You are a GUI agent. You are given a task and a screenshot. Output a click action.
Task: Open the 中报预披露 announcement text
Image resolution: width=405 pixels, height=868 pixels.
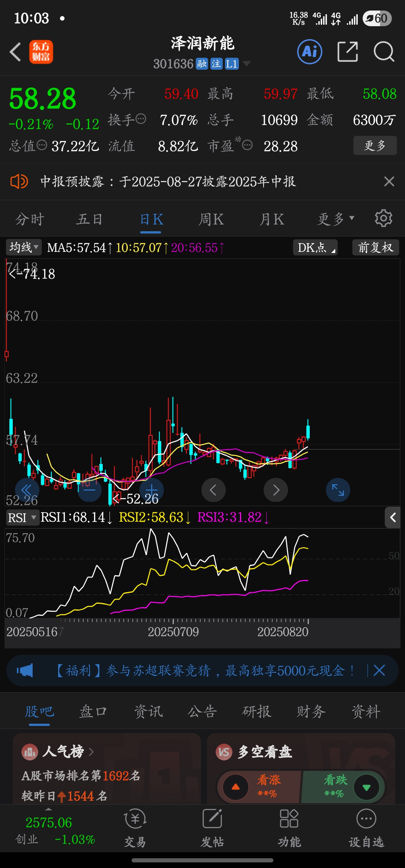[168, 181]
